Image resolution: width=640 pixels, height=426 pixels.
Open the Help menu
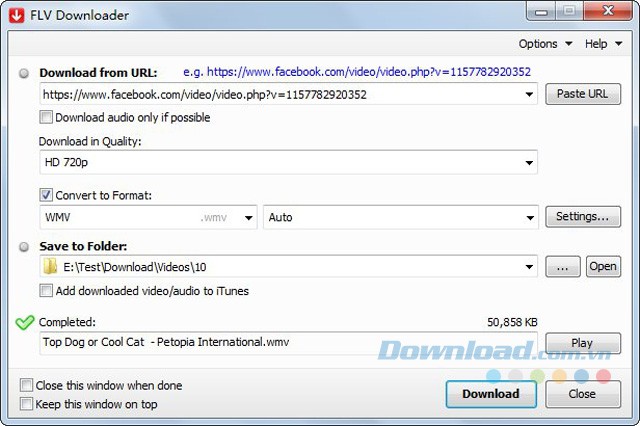pos(603,44)
